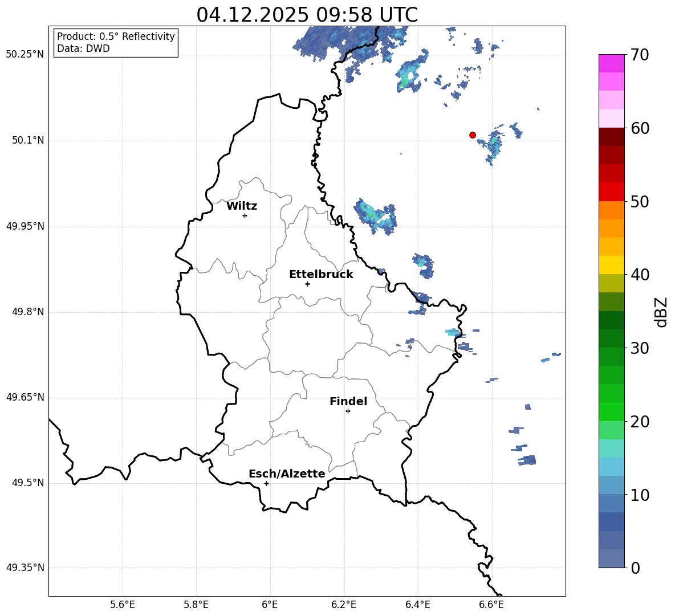The image size is (675, 616).
Task: Pick the orange colorbar swatch below 50
Action: [x=611, y=210]
